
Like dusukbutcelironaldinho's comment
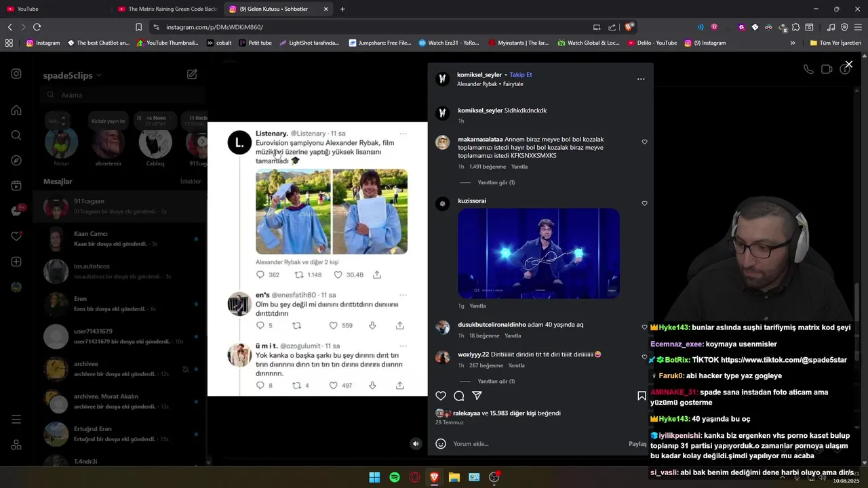644,327
